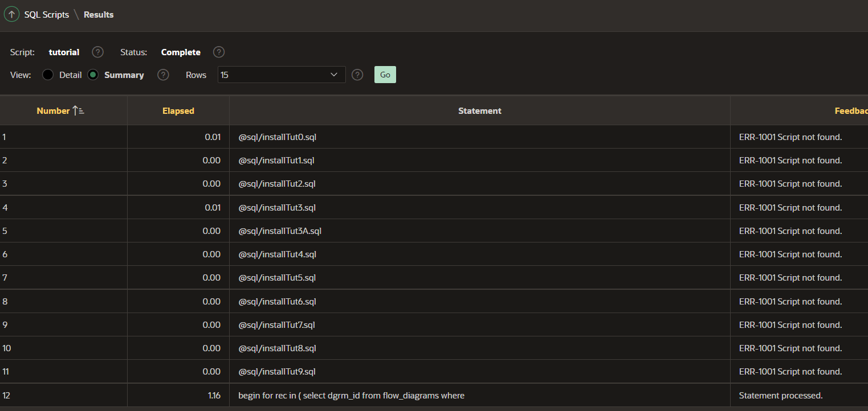Click statement @sql/installTut7.sql
This screenshot has height=411, width=868.
277,325
